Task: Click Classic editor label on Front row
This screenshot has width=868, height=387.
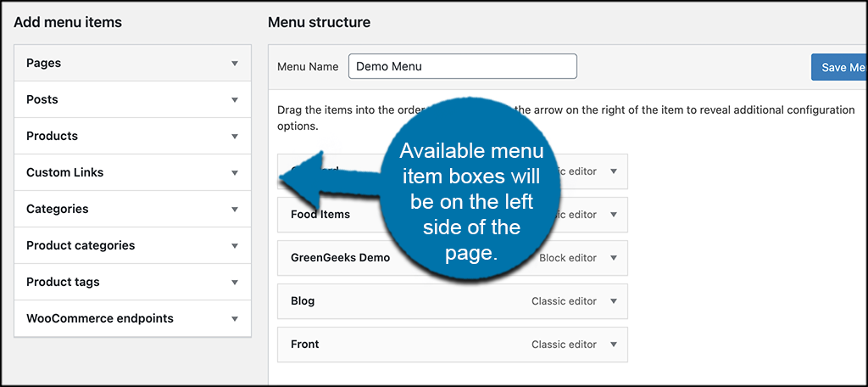Action: click(x=564, y=345)
